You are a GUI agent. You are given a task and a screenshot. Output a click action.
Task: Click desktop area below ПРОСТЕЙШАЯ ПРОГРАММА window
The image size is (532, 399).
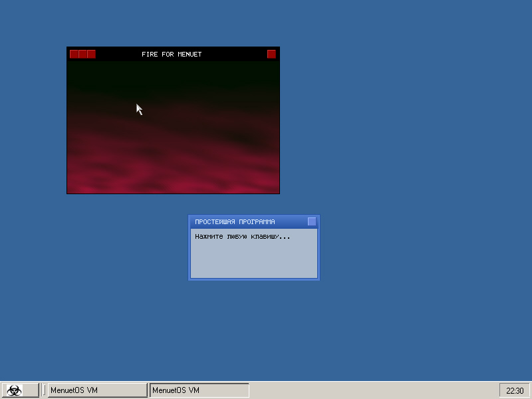click(x=253, y=326)
